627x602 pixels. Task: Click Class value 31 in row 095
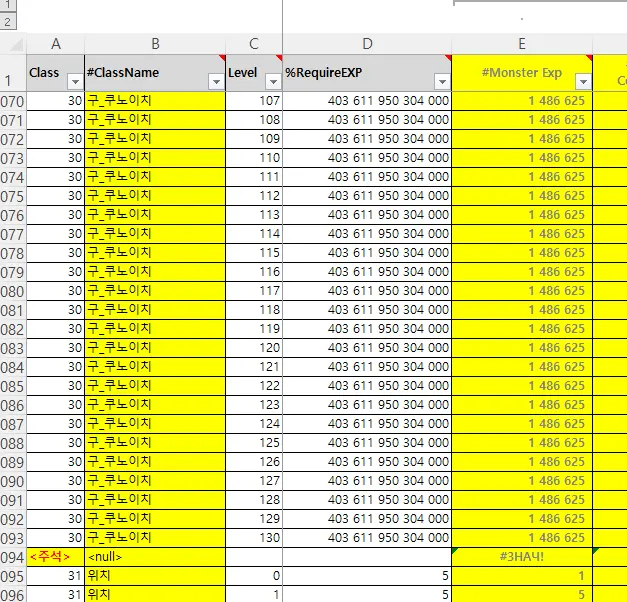pos(56,576)
